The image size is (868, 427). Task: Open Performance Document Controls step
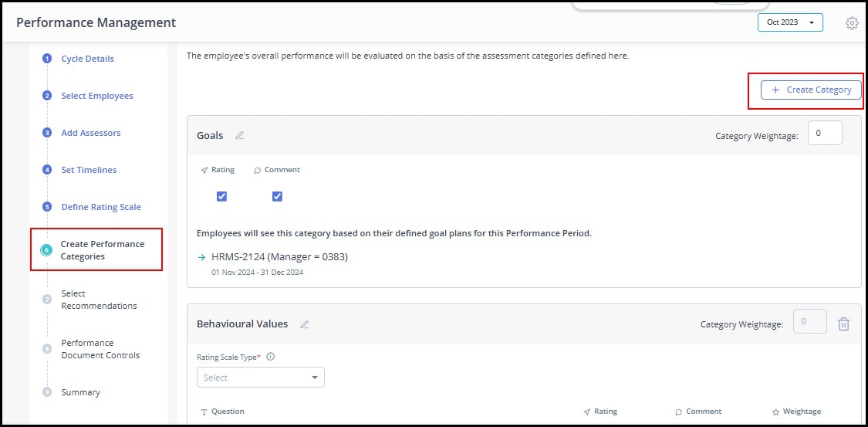pos(100,349)
